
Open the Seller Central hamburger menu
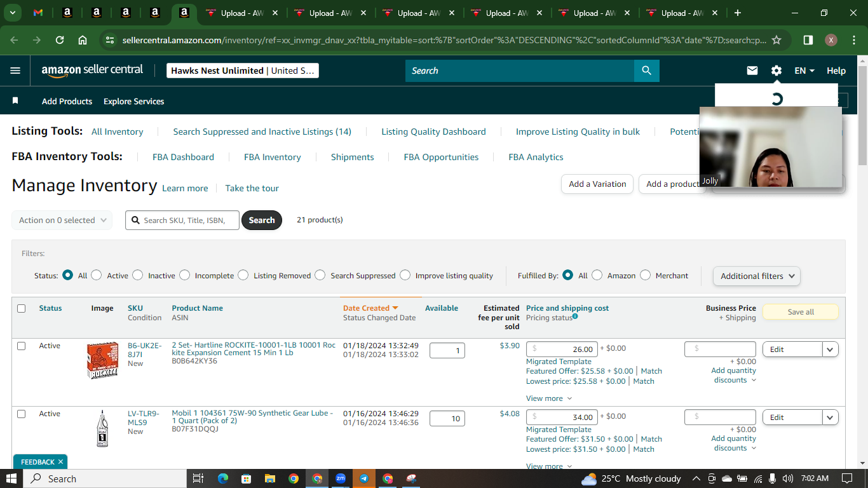coord(15,71)
